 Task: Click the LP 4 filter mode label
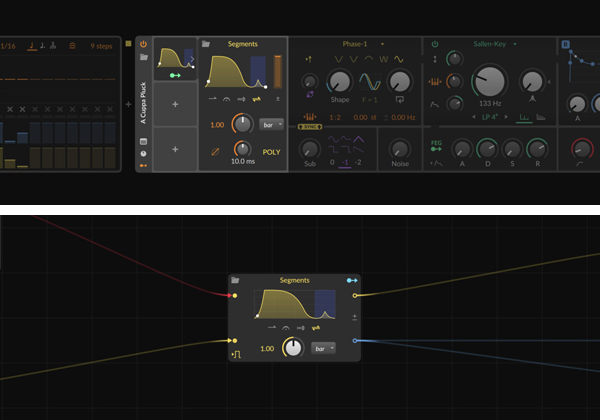click(x=490, y=117)
